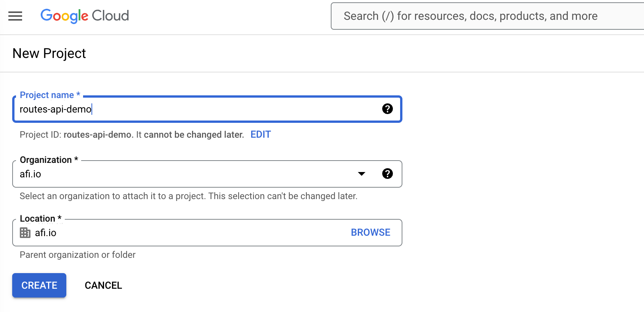
Task: Click the question mark beside routes-api-demo input
Action: 388,109
